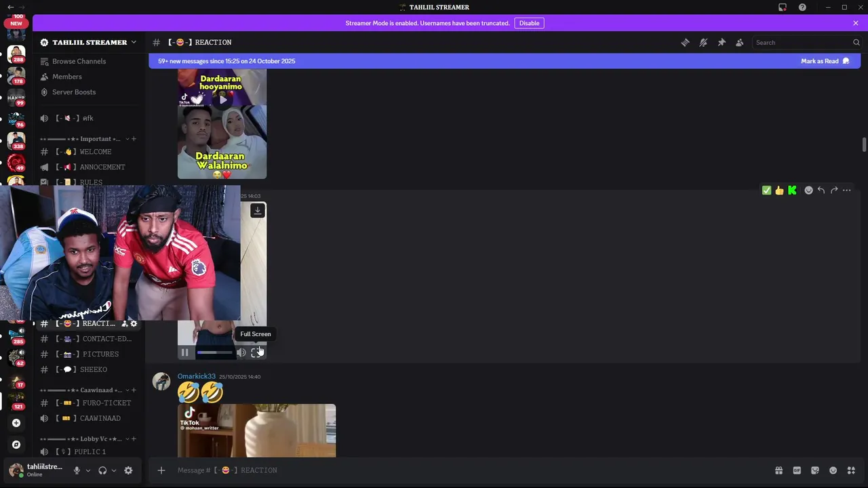This screenshot has height=488, width=868.
Task: Dismiss the Streamer Mode purple banner
Action: click(855, 23)
